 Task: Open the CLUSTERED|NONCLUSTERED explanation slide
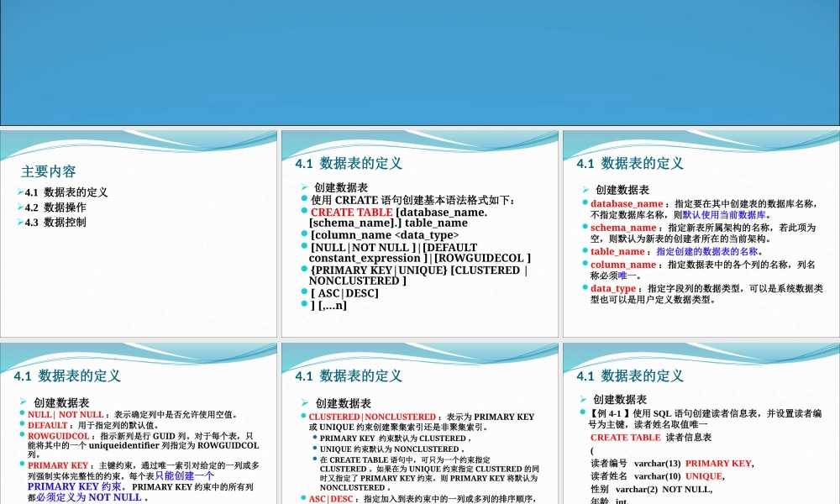click(420, 423)
